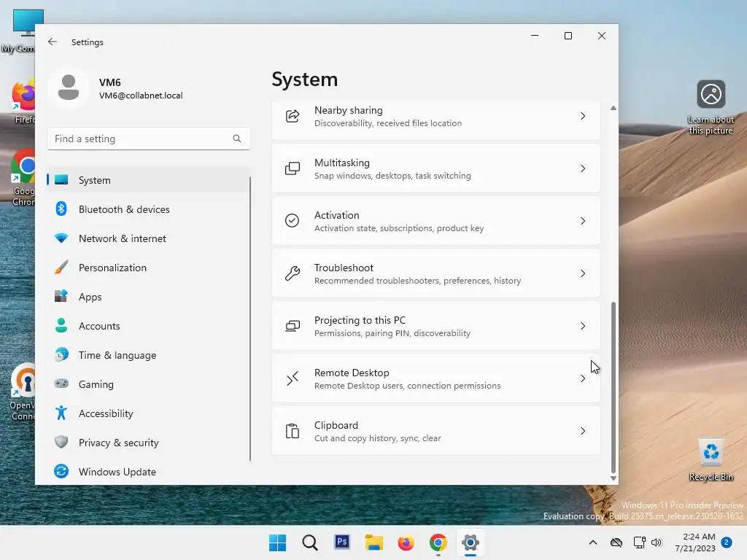Expand Multitasking with its chevron
This screenshot has width=747, height=560.
pos(583,168)
